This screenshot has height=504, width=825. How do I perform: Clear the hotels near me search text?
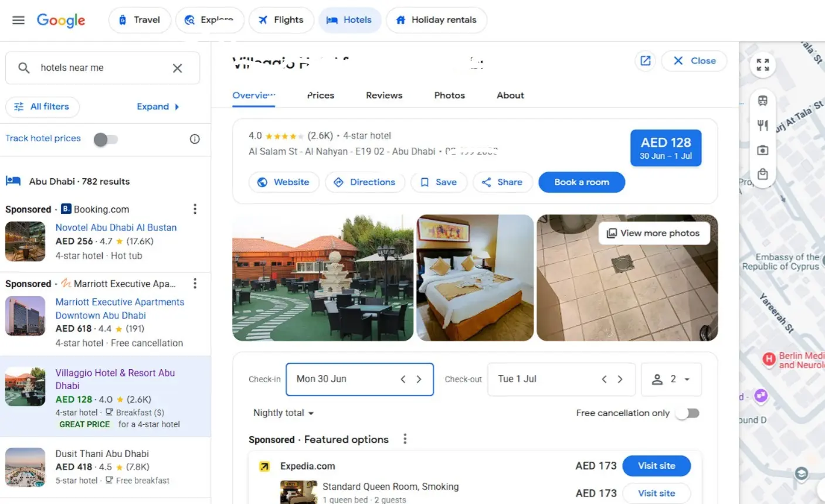click(177, 68)
